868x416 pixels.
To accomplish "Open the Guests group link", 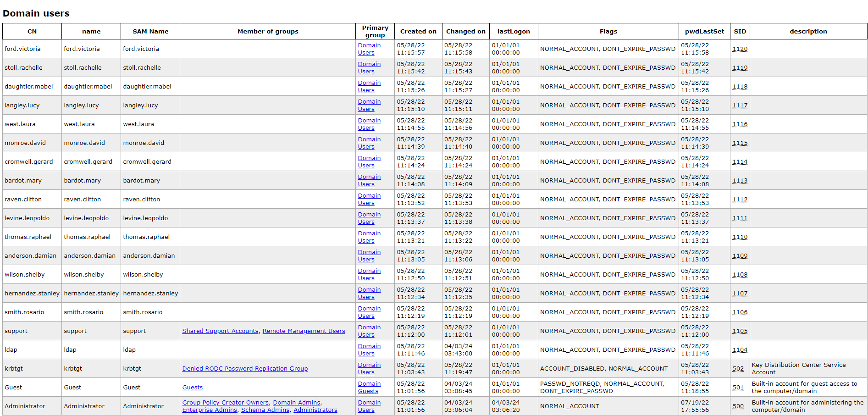I will [x=192, y=388].
